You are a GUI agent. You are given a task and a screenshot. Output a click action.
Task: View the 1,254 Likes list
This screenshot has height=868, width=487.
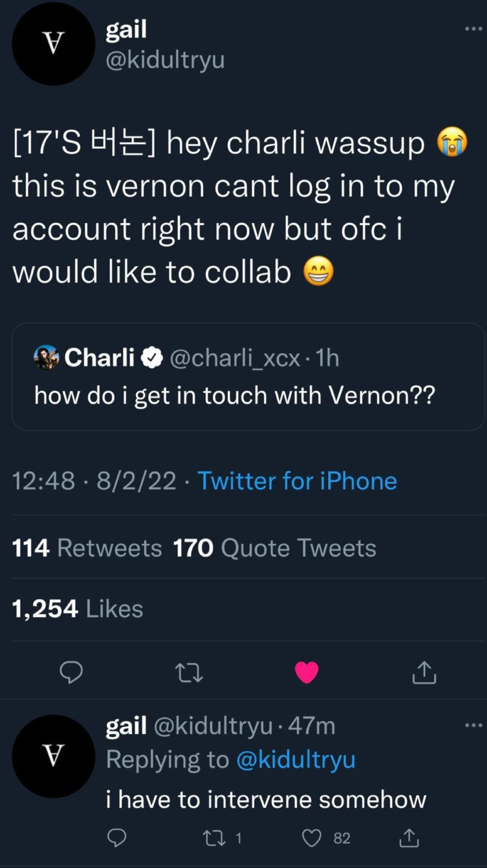pyautogui.click(x=77, y=609)
